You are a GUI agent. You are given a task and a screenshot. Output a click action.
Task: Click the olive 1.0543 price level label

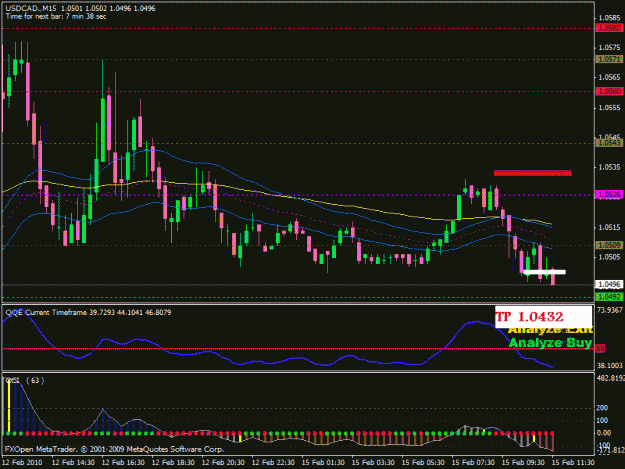[x=609, y=143]
